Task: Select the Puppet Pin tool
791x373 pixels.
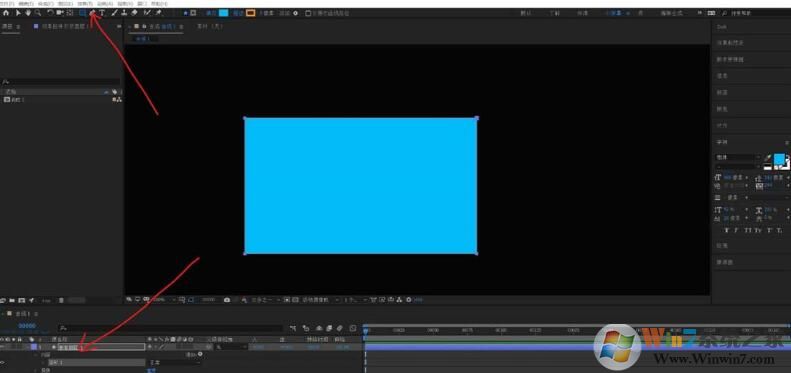Action: tap(158, 13)
